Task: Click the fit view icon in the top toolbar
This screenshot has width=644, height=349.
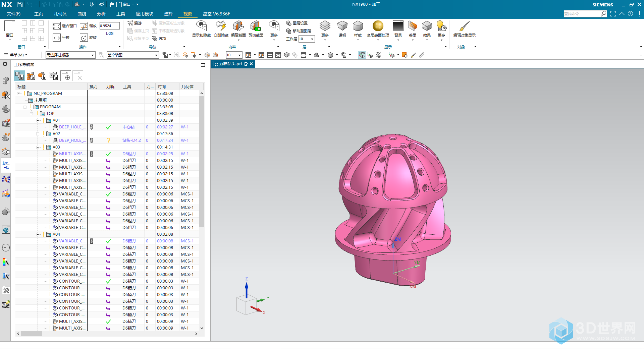Action: pyautogui.click(x=304, y=55)
